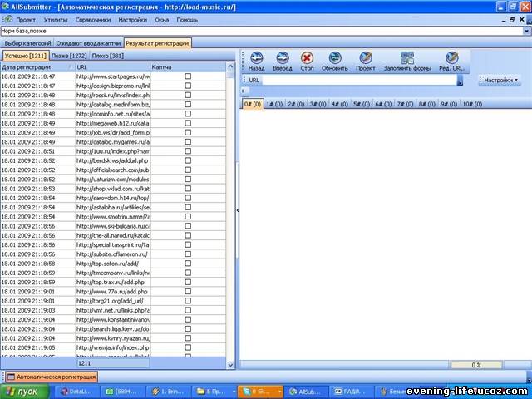Image resolution: width=532 pixels, height=399 pixels.
Task: Switch to AllSub... taskbar item
Action: coord(306,392)
